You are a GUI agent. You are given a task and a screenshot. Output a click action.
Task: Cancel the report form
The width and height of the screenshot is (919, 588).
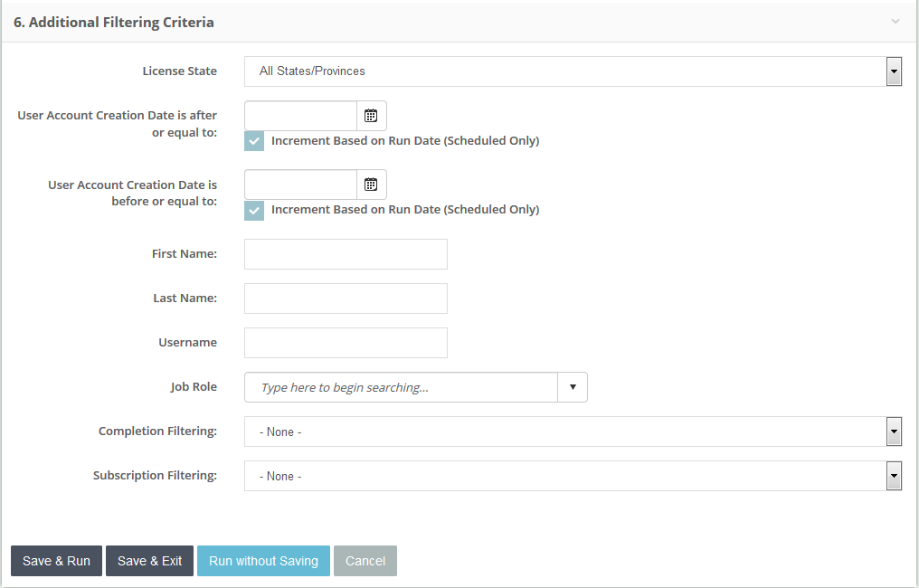click(x=365, y=561)
